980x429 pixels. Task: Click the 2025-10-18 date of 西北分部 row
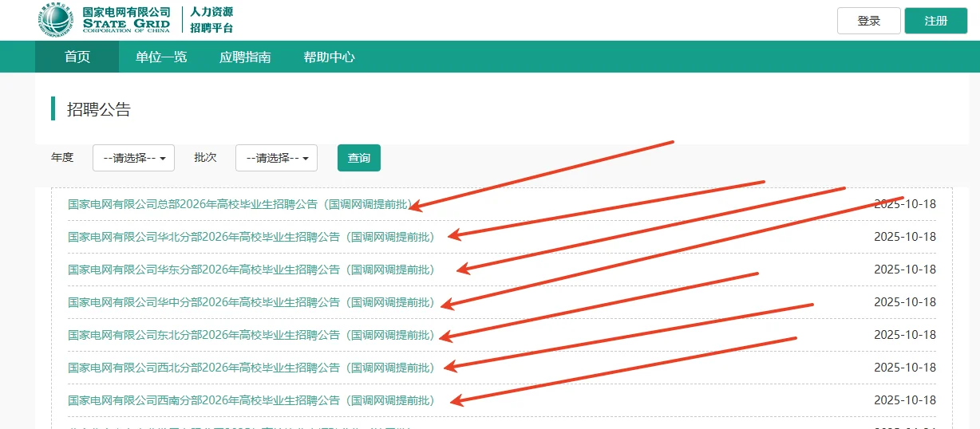pos(905,368)
